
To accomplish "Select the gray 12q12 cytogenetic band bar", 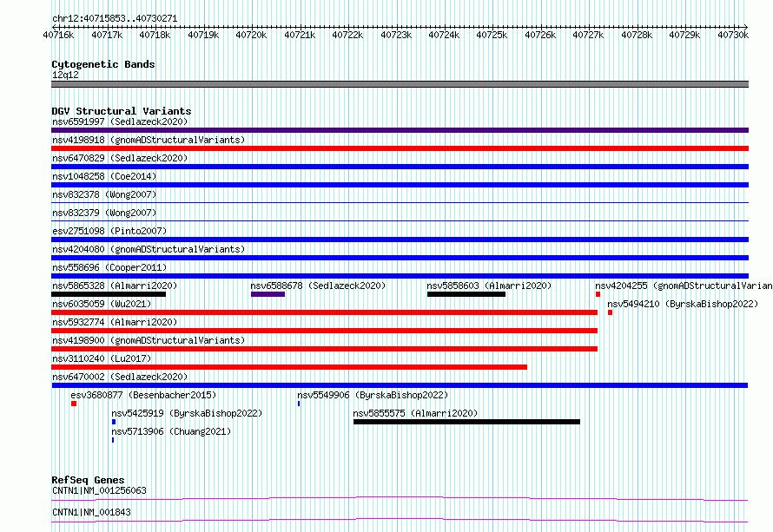I will point(400,84).
